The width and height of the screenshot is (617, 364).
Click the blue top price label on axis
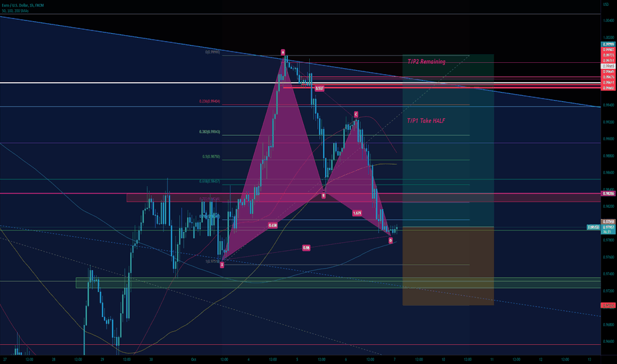pos(608,44)
